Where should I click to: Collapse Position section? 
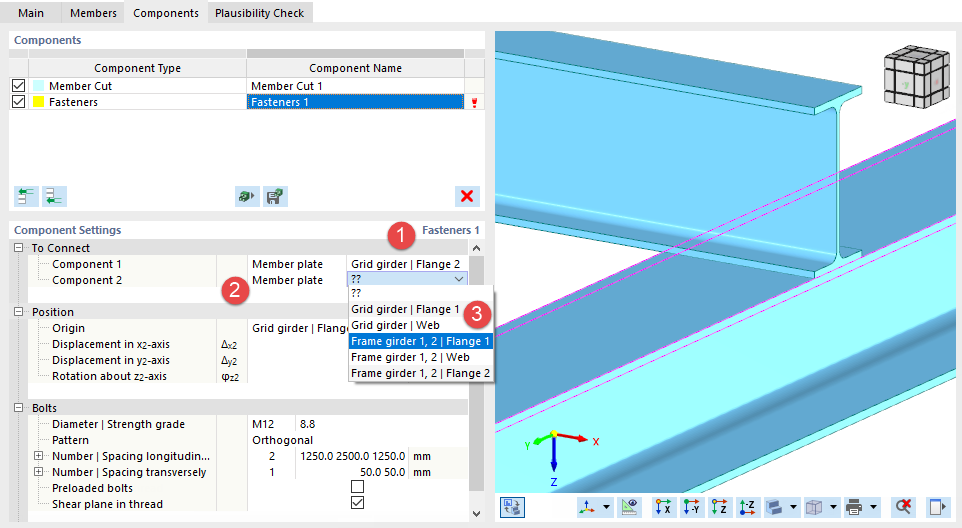point(18,312)
